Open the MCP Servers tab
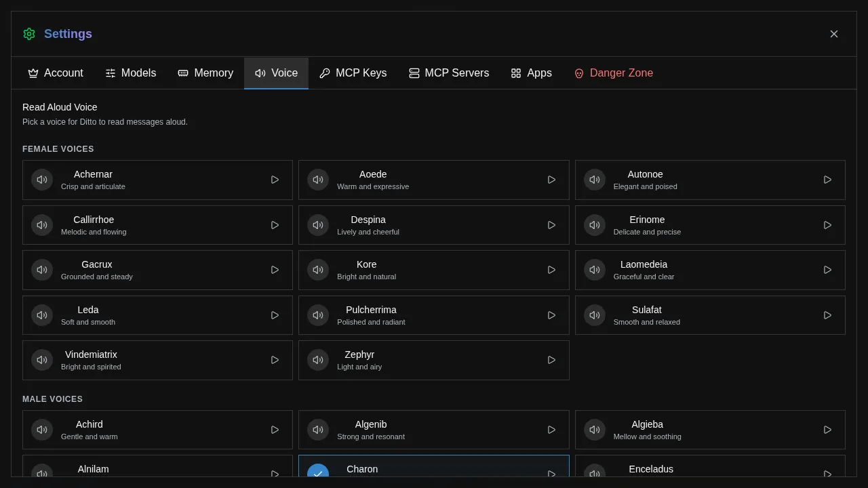 (x=448, y=73)
